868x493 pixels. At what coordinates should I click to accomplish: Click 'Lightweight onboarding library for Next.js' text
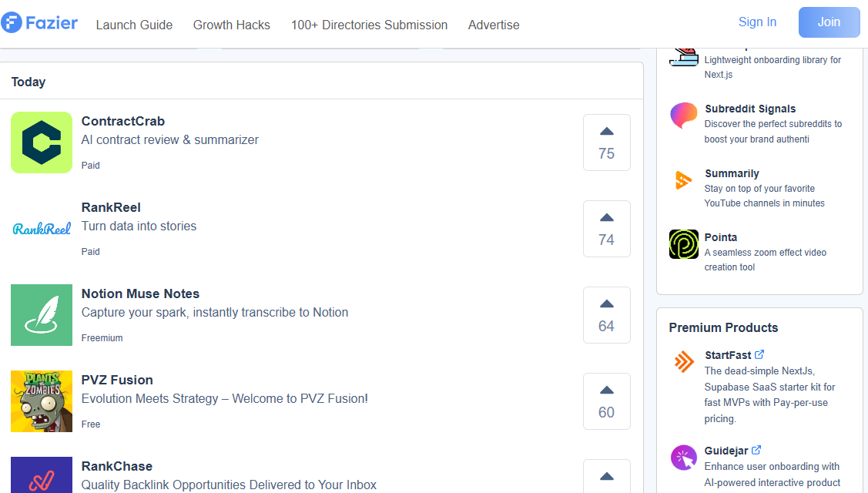pyautogui.click(x=772, y=67)
